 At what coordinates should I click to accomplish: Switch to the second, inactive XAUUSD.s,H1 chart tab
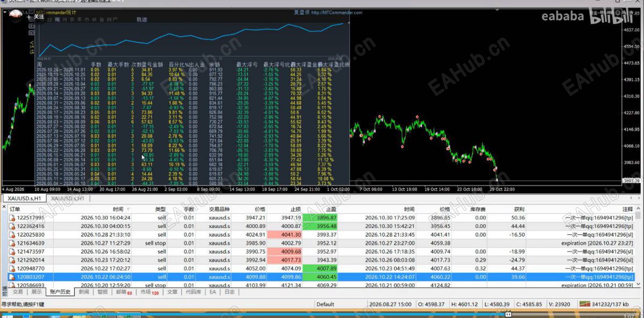(67, 198)
